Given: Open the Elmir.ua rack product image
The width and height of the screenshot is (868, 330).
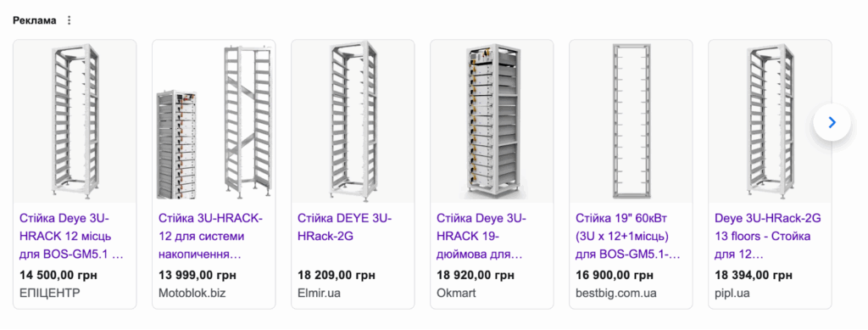Looking at the screenshot, I should (353, 121).
